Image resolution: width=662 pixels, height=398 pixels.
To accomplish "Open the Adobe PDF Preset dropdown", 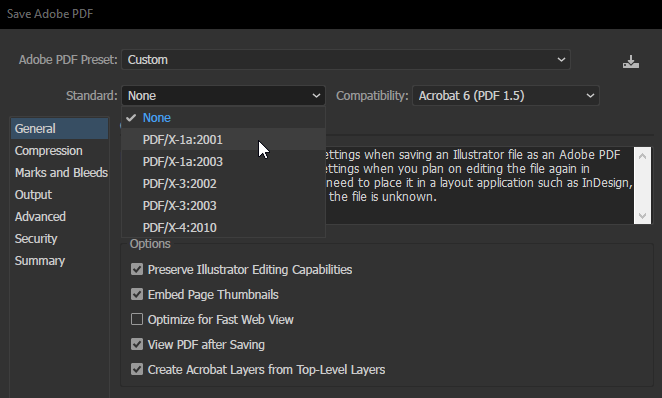I will pyautogui.click(x=346, y=60).
